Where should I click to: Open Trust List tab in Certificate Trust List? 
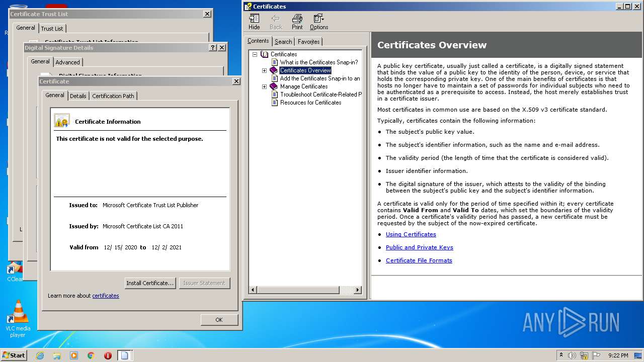click(52, 29)
